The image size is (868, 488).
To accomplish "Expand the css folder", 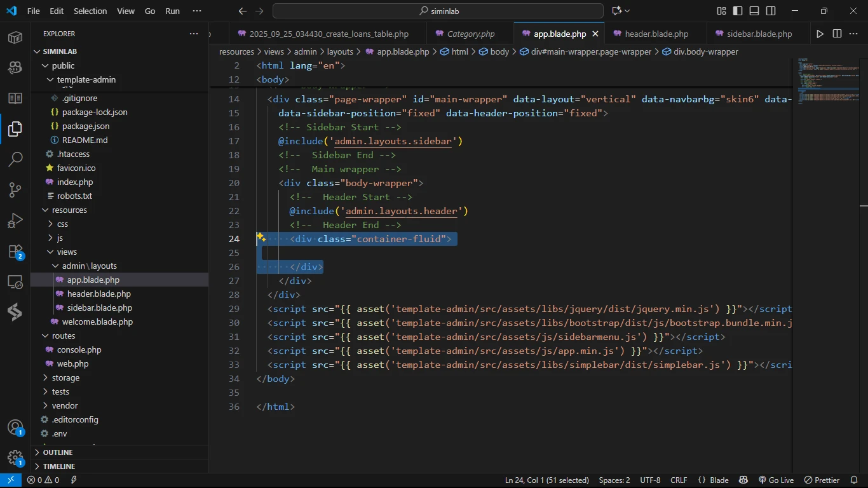I will click(62, 224).
